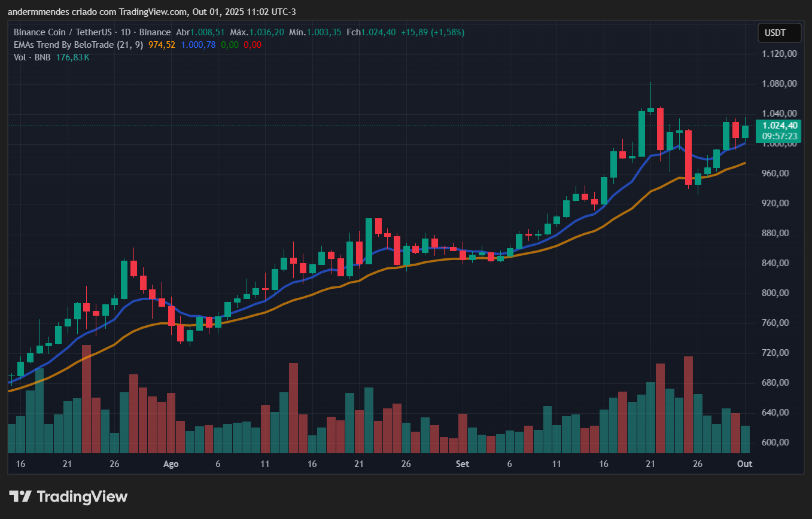812x519 pixels.
Task: Click the volume value 176,83K
Action: pos(72,57)
